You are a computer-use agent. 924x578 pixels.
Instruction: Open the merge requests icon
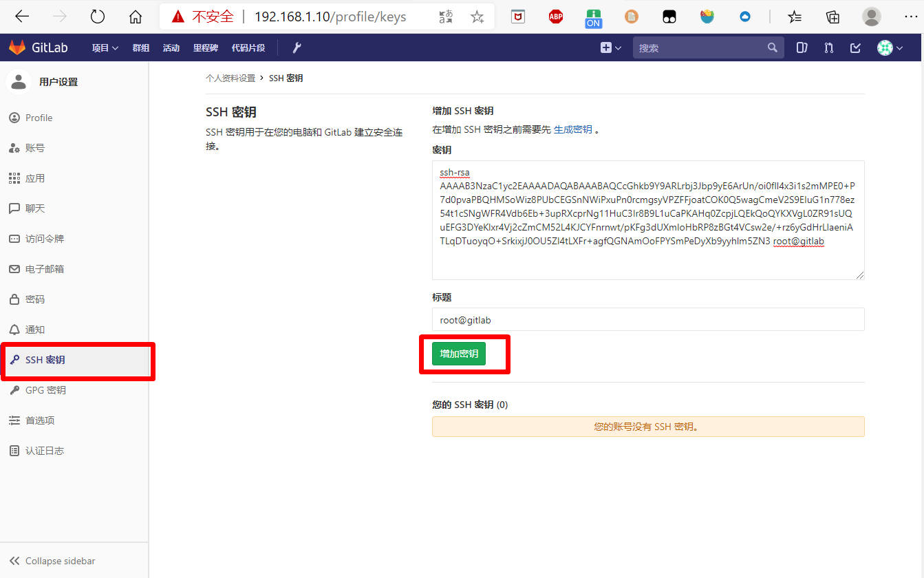828,47
